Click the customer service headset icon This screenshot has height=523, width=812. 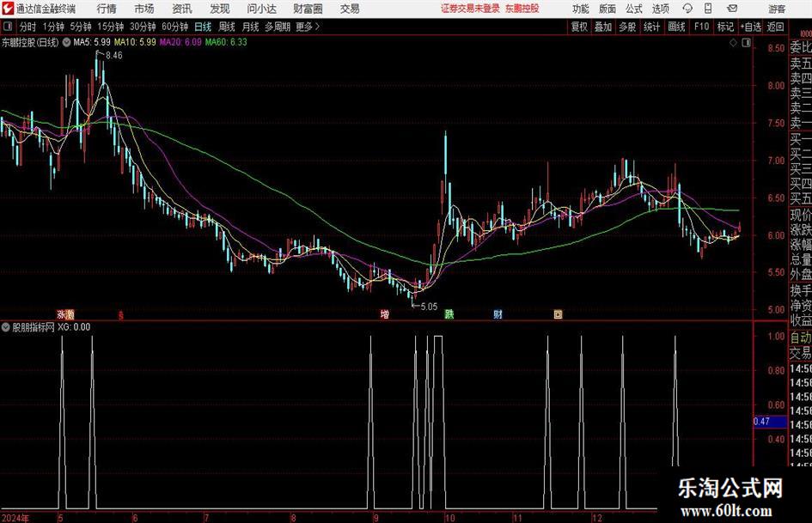pyautogui.click(x=687, y=9)
